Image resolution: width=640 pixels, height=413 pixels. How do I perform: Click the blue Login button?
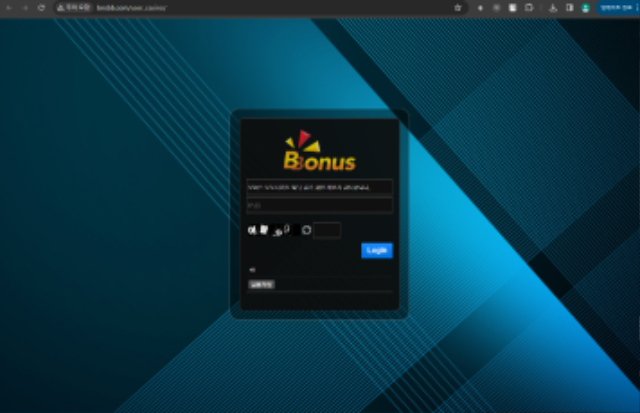point(377,250)
